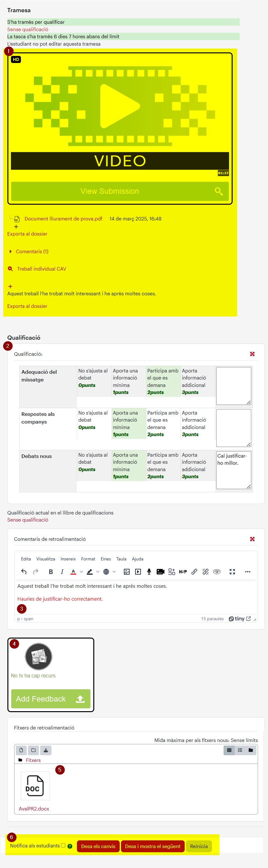The width and height of the screenshot is (268, 868).
Task: Switch file manager to icon grid view
Action: 229,750
